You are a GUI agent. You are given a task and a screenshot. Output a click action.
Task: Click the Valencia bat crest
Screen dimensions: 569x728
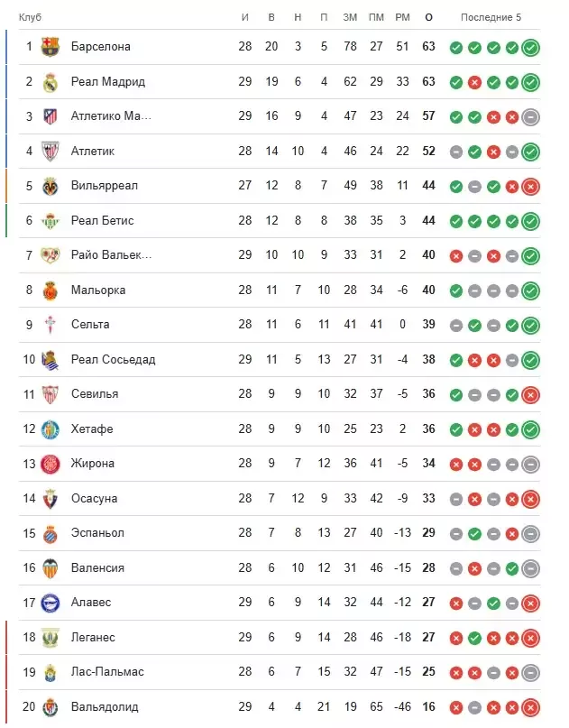(50, 568)
